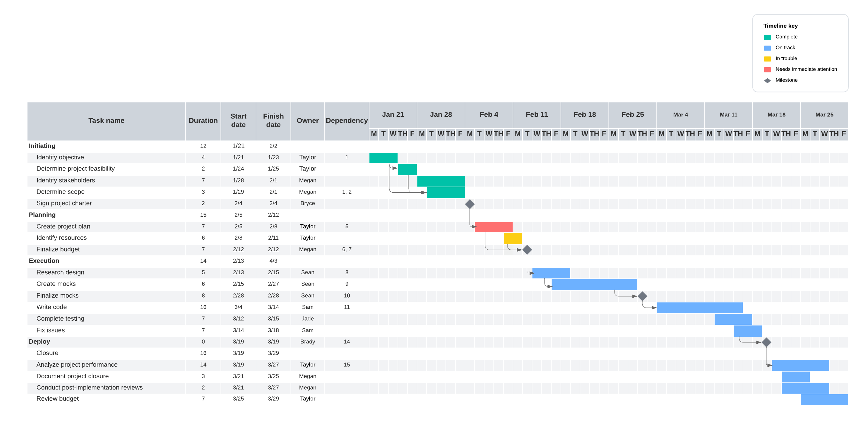The width and height of the screenshot is (868, 425).
Task: Select the On track blue legend swatch
Action: (768, 47)
